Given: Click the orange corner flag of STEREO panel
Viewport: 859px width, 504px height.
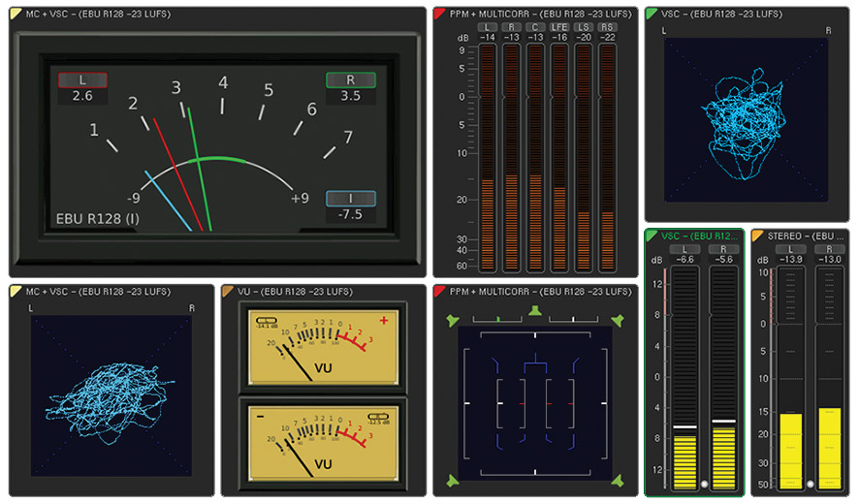Looking at the screenshot, I should click(x=757, y=236).
